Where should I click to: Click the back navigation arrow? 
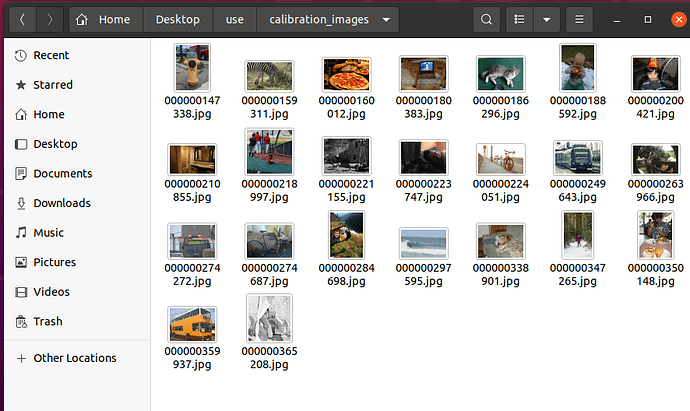23,20
